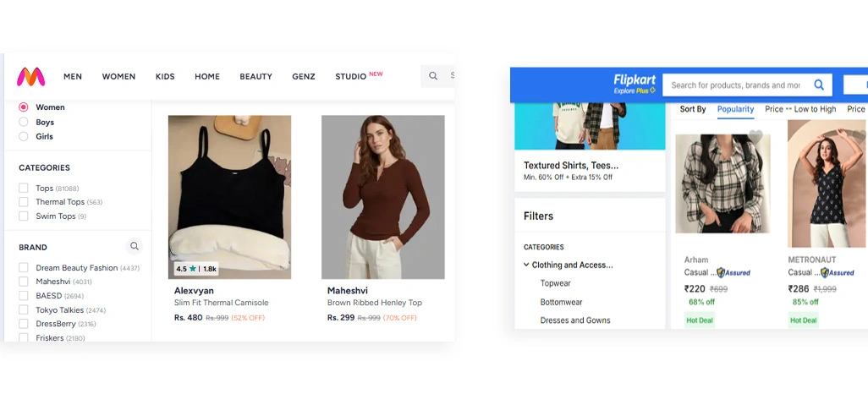Screen dimensions: 868x394
Task: Open the Dresses and Gowns subcategory
Action: tap(575, 320)
